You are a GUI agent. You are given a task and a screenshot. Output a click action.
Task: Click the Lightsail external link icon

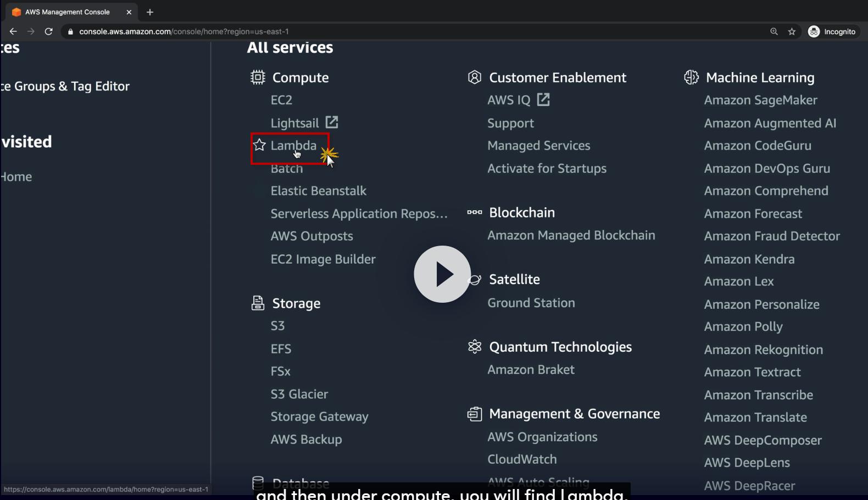pyautogui.click(x=332, y=122)
